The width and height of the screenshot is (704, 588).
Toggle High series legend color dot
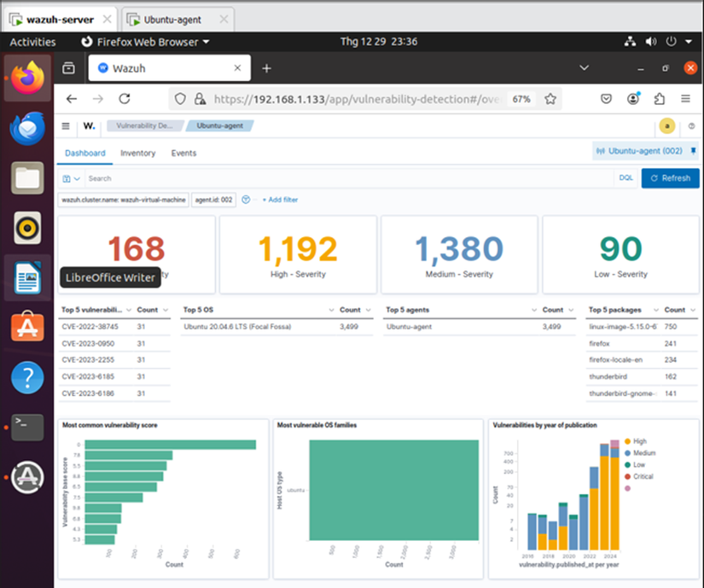click(x=628, y=441)
